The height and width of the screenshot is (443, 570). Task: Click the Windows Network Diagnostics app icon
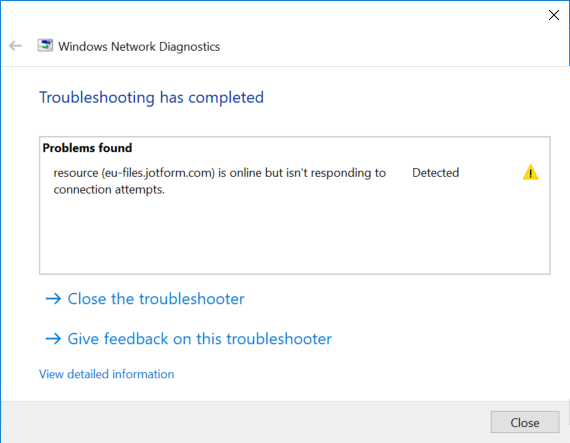click(x=45, y=45)
